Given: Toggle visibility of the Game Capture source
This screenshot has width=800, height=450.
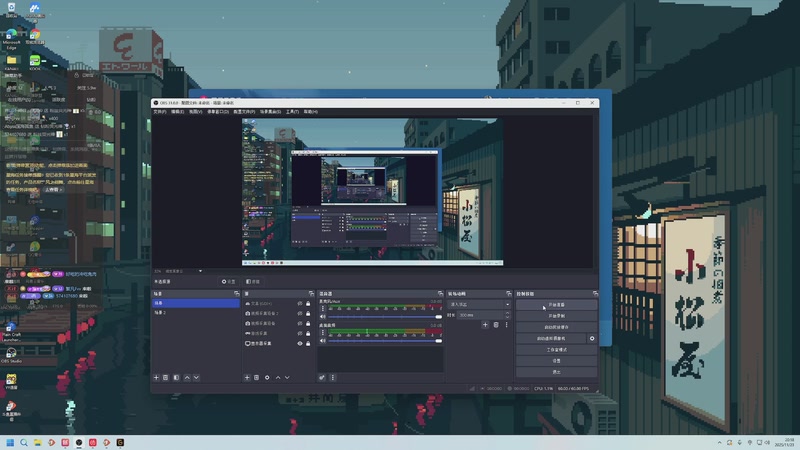Looking at the screenshot, I should tap(300, 333).
